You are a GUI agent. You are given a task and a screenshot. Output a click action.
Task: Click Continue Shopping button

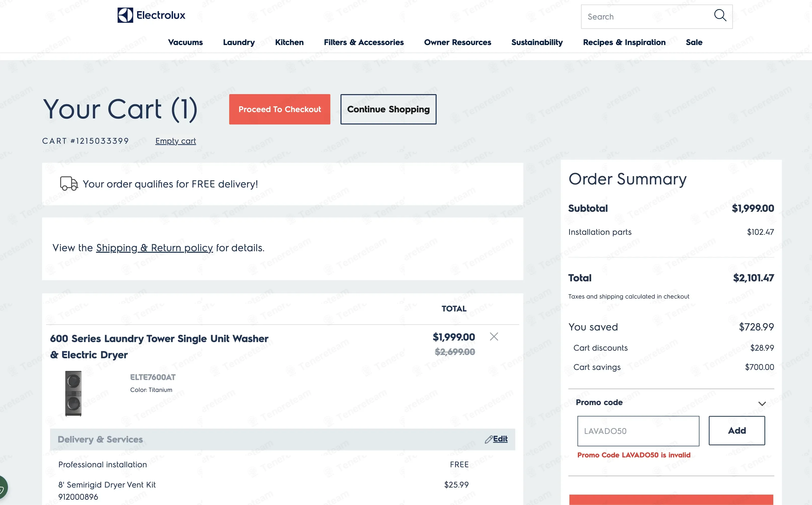tap(388, 109)
